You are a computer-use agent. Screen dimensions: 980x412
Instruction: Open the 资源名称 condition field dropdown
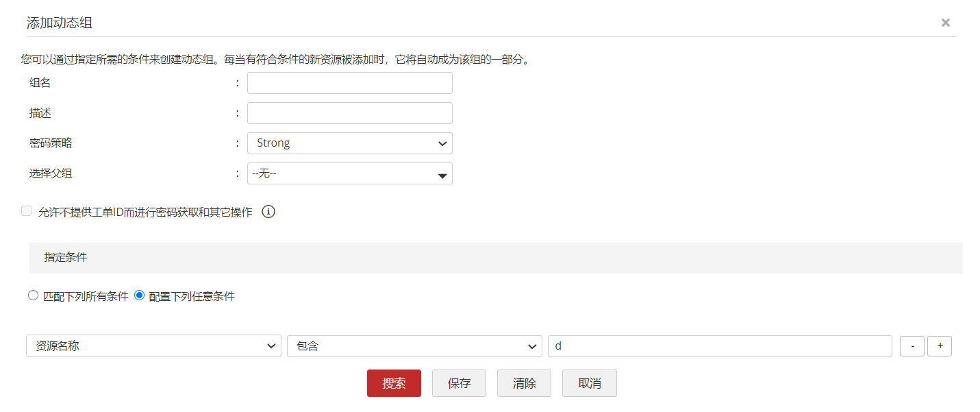(153, 346)
